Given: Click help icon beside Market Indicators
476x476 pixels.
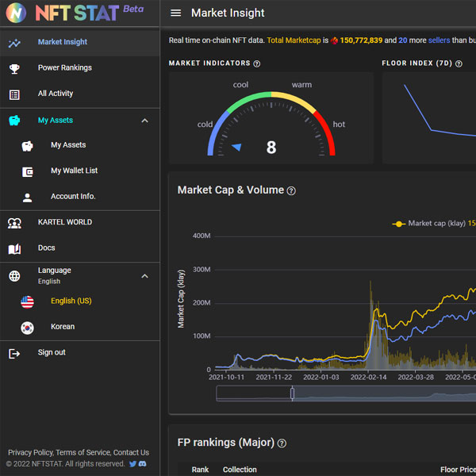Looking at the screenshot, I should tap(256, 63).
